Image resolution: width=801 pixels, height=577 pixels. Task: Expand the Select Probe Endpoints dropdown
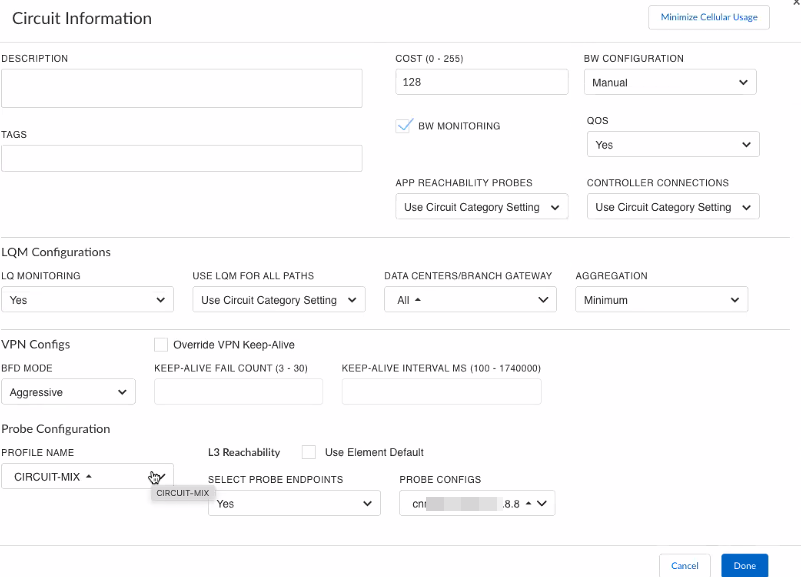click(294, 504)
